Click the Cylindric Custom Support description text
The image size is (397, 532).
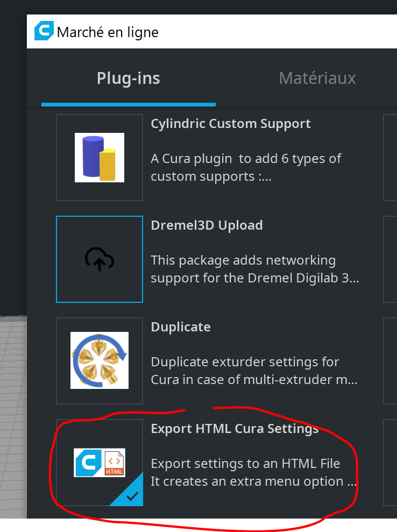[x=246, y=167]
